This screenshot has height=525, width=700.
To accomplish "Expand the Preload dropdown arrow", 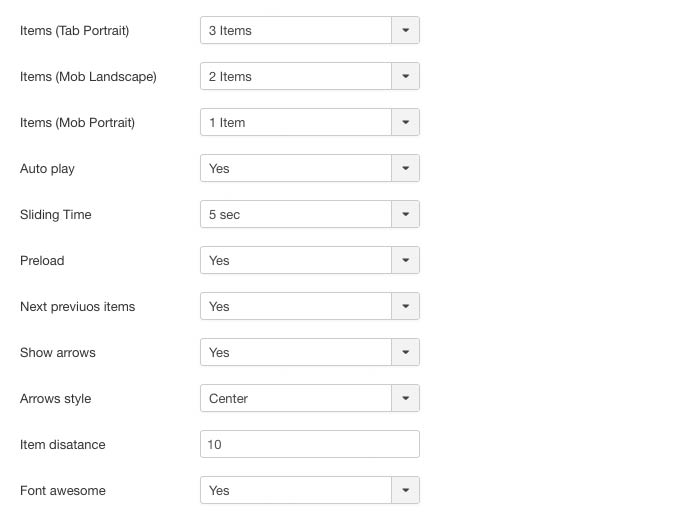I will click(405, 260).
